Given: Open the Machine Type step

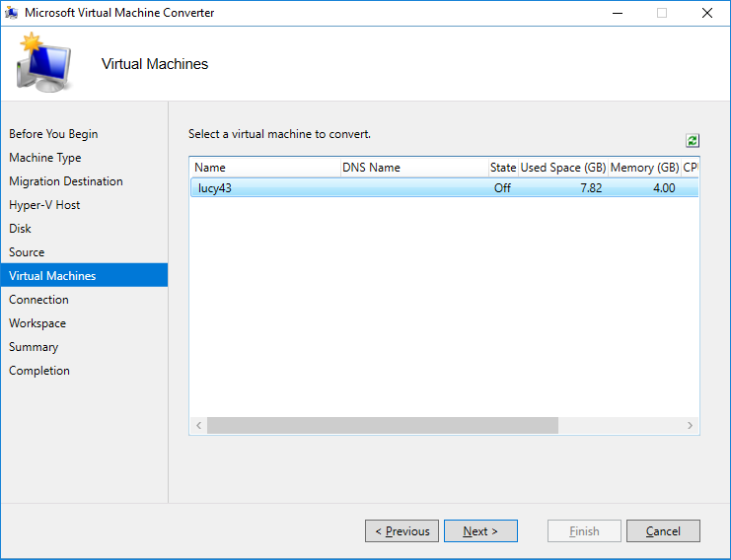Looking at the screenshot, I should point(44,158).
